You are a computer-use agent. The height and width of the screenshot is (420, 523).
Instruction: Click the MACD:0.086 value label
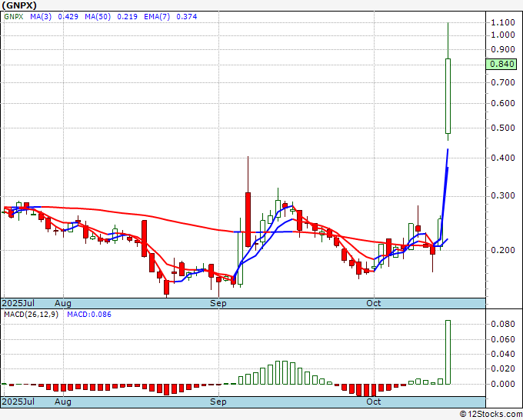point(89,315)
